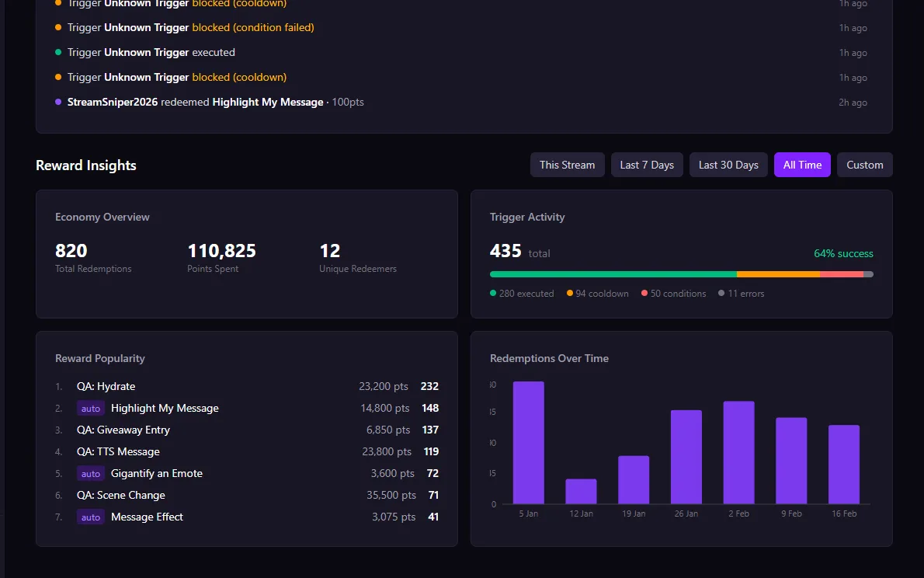The image size is (924, 578).
Task: Open the Custom date range picker
Action: (864, 165)
